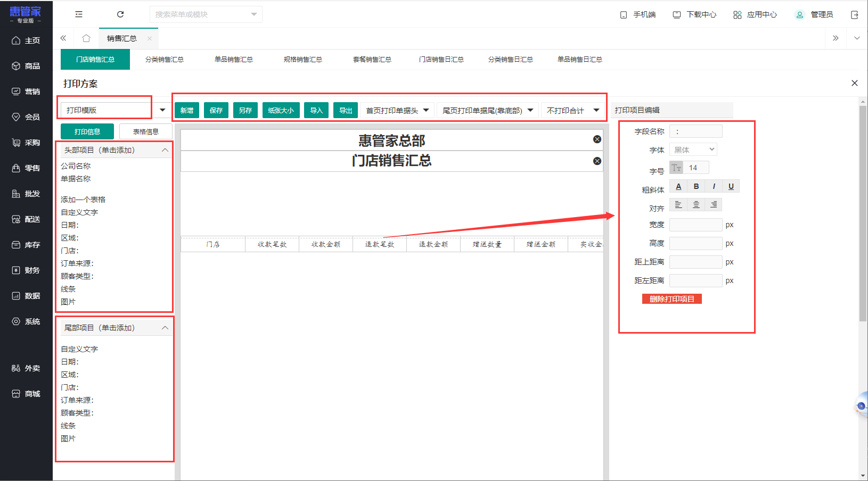The height and width of the screenshot is (481, 868).
Task: Click the font size Tt icon
Action: pyautogui.click(x=676, y=168)
